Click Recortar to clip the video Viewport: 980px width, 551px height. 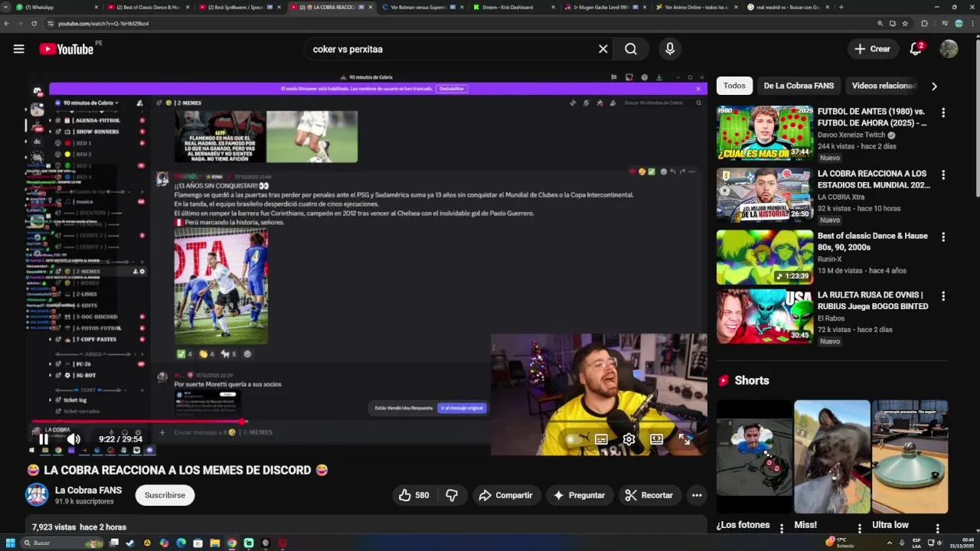[649, 495]
